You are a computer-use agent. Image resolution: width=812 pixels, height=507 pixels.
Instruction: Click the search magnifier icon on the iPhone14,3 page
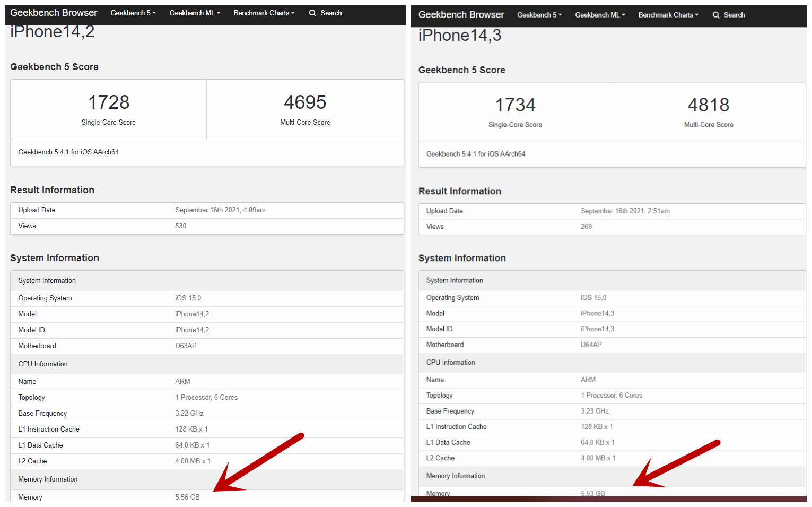[716, 15]
